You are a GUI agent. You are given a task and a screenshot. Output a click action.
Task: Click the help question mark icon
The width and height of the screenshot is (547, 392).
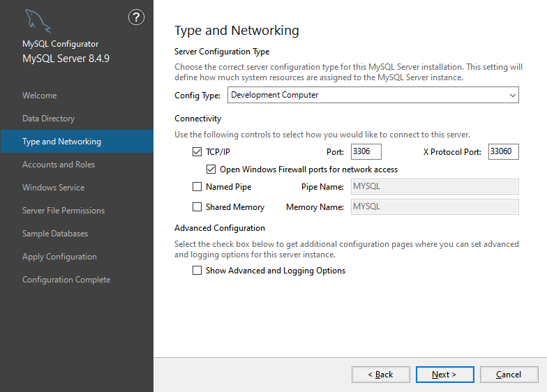click(137, 18)
